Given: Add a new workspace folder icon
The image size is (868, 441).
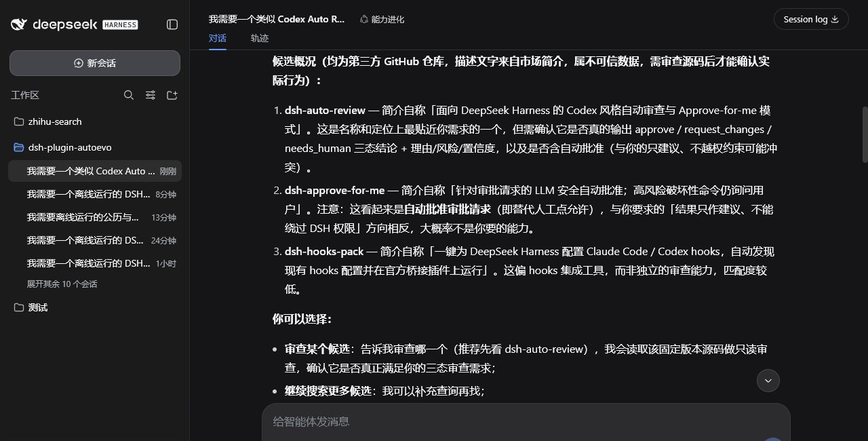Looking at the screenshot, I should [172, 95].
